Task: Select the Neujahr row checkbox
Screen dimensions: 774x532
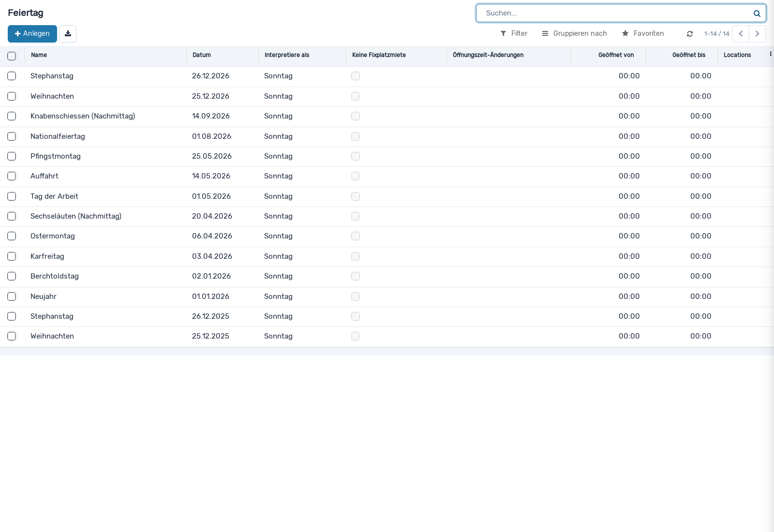Action: (12, 296)
